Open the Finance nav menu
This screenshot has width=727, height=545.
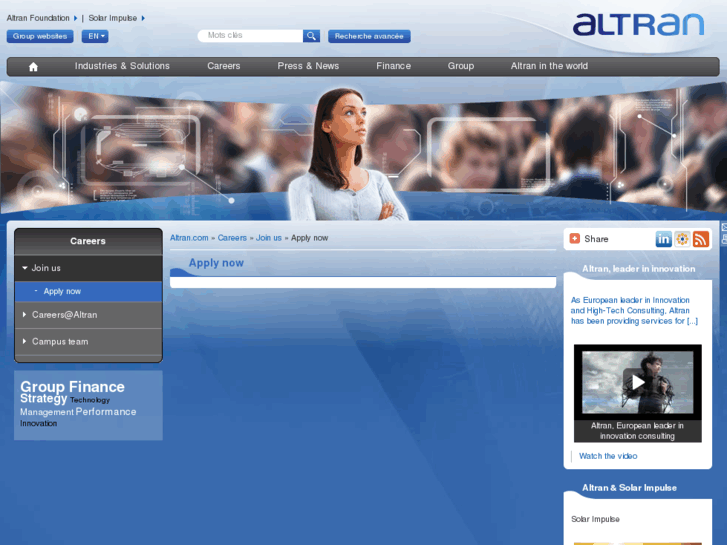coord(393,66)
